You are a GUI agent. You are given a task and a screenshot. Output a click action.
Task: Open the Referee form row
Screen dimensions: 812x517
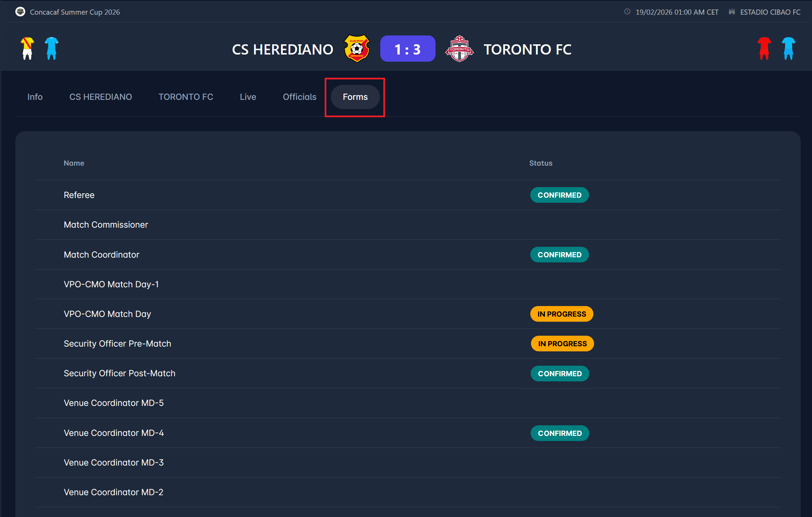click(x=79, y=195)
